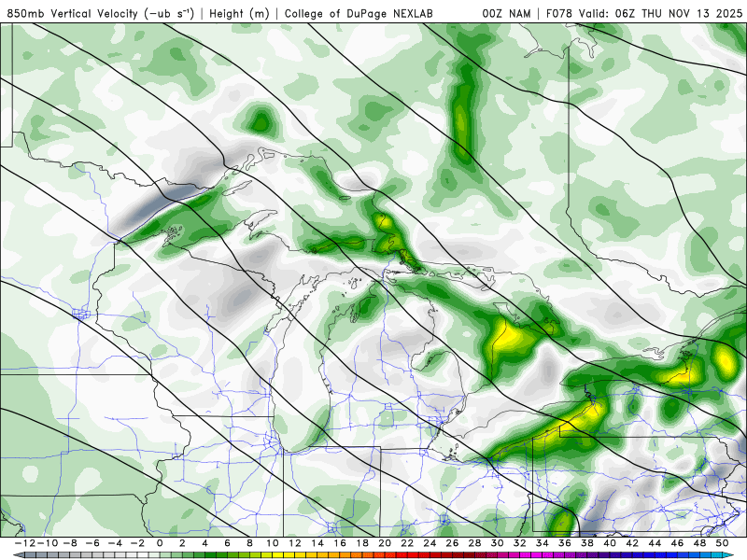Click the "College of DuPage NEXLAB" text
The width and height of the screenshot is (747, 560).
click(x=359, y=13)
